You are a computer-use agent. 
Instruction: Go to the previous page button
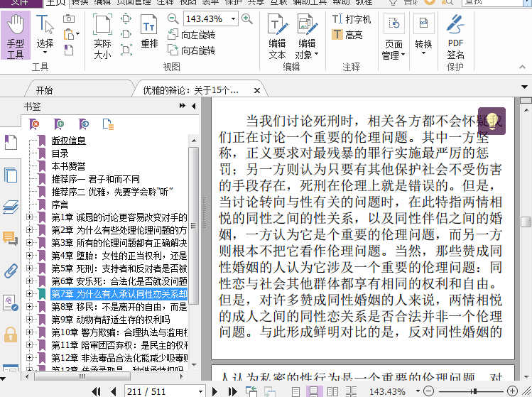coord(114,391)
